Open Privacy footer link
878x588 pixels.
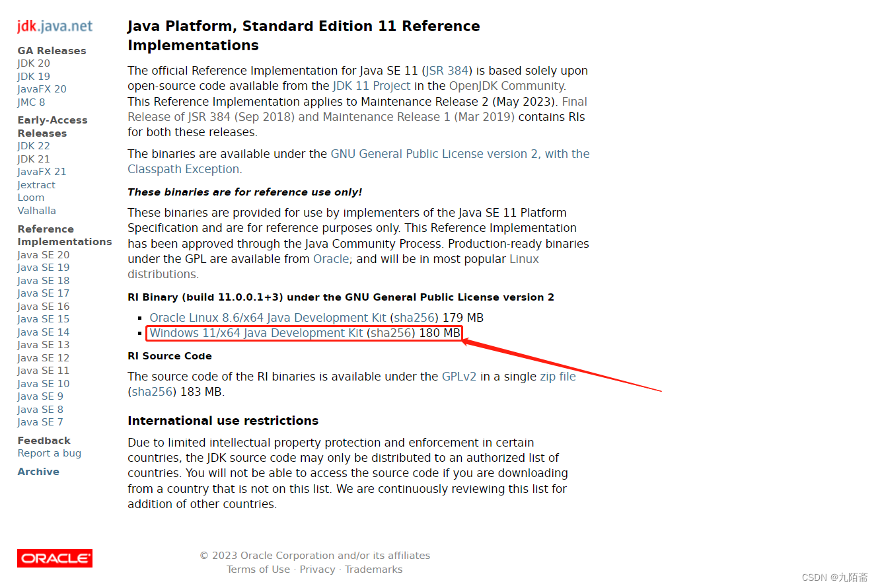(x=318, y=570)
